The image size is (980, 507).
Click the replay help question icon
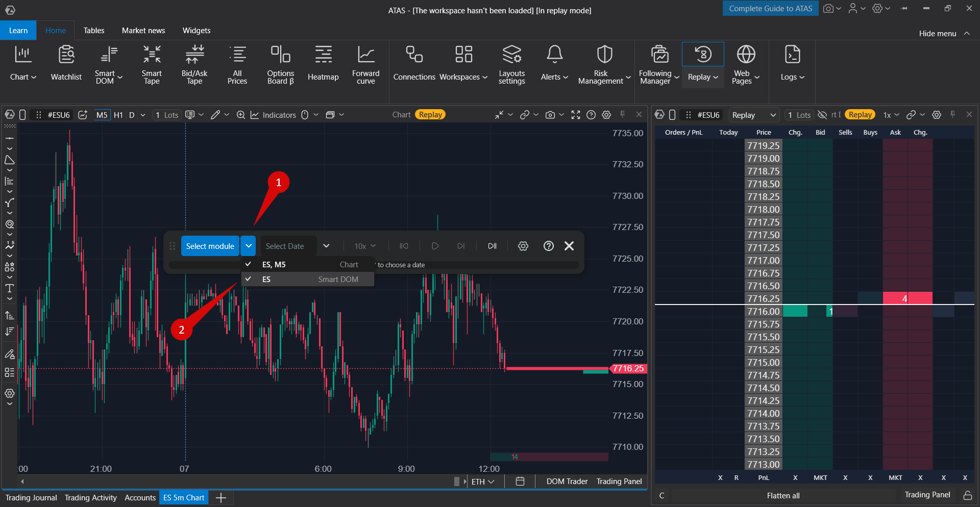(549, 246)
